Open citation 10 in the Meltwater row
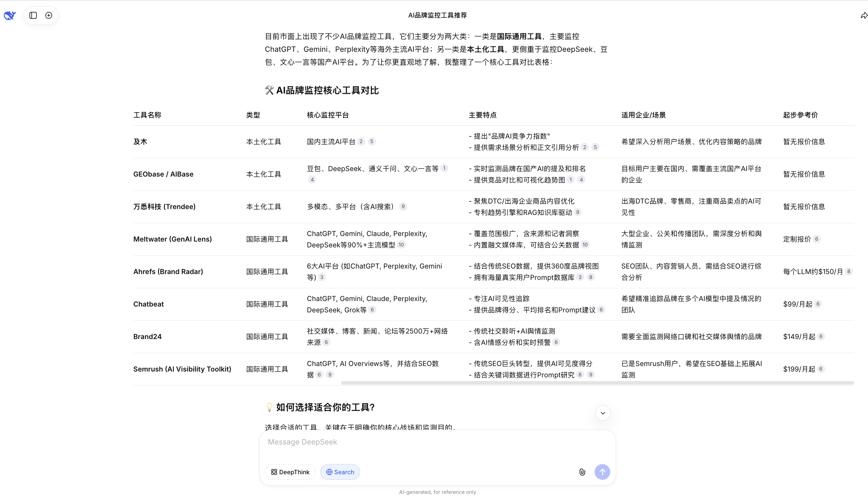Viewport: 868px width, 496px height. click(401, 245)
